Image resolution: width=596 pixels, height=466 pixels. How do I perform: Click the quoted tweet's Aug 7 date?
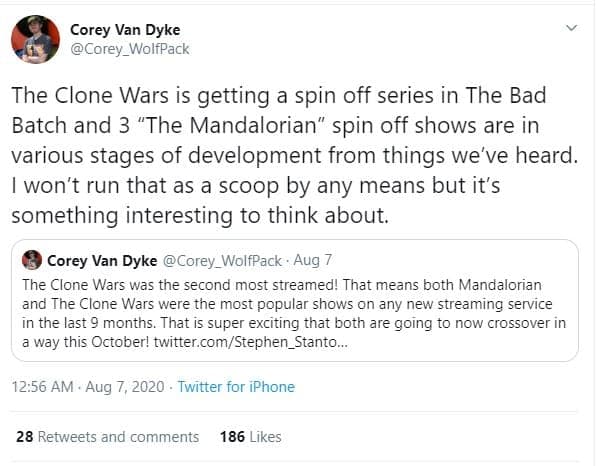pos(312,260)
